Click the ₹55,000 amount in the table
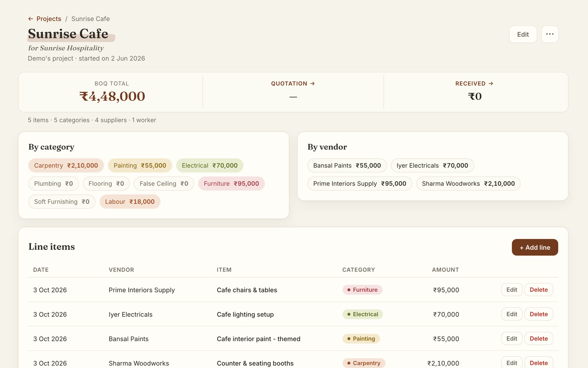 [x=446, y=339]
